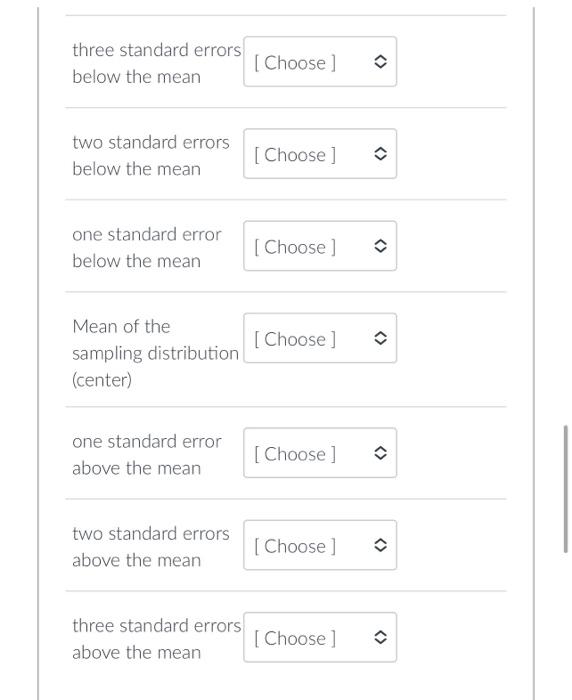Click the 'Mean of the sampling distribution (center)' label
Screen dimensions: 572x700
pos(155,353)
